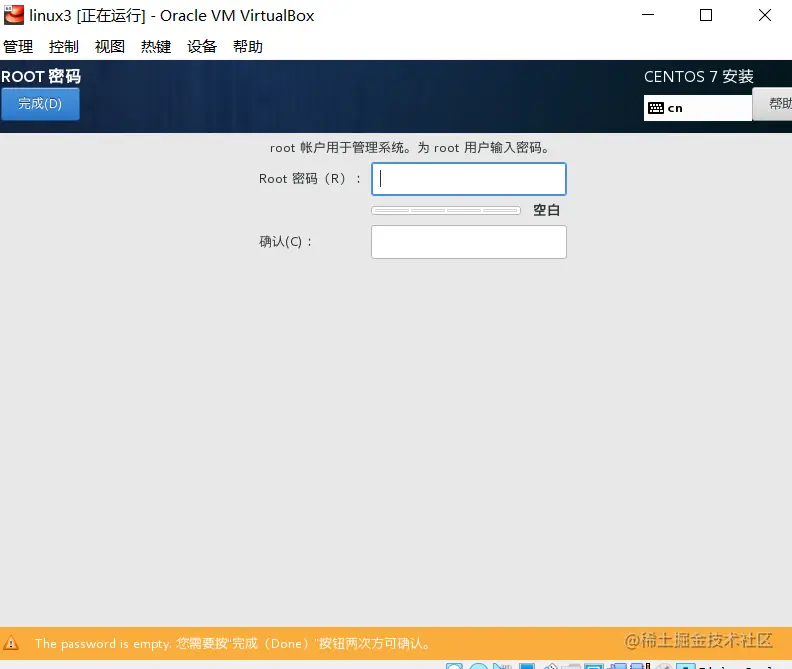Image resolution: width=792 pixels, height=669 pixels.
Task: Click the password strength bar
Action: pyautogui.click(x=446, y=210)
